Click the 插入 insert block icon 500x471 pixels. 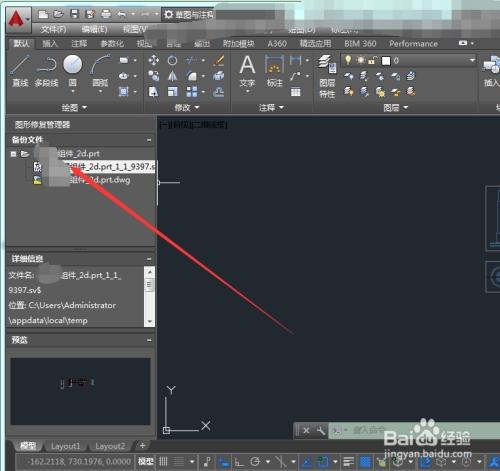click(x=492, y=71)
